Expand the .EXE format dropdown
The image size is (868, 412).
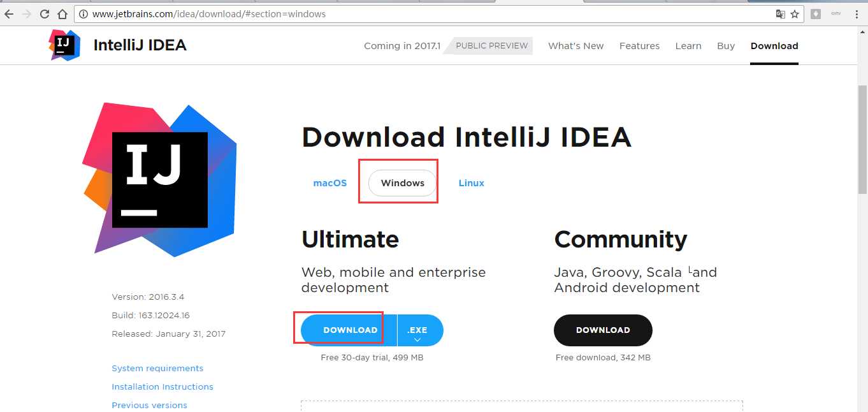click(x=420, y=330)
